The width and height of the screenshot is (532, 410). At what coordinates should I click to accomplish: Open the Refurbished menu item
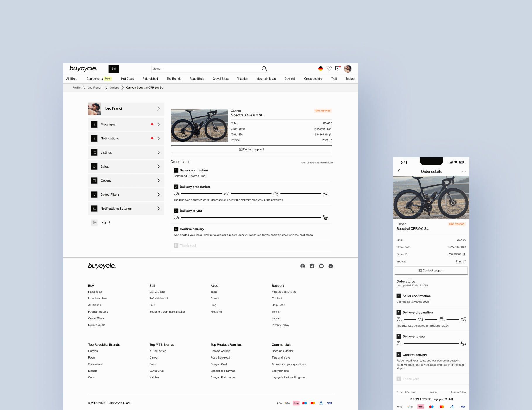click(x=150, y=79)
